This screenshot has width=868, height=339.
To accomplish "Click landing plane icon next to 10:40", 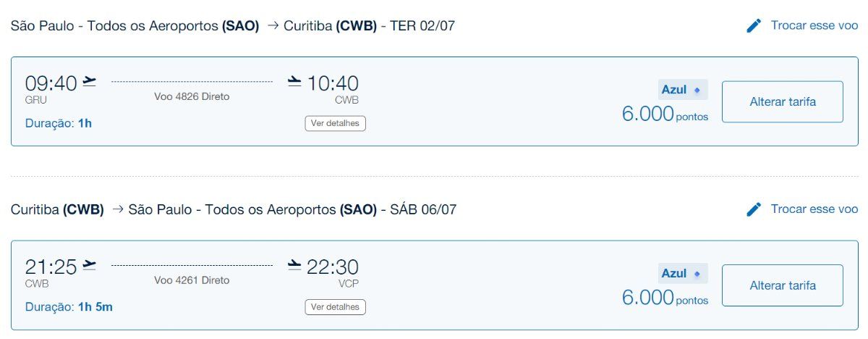I will [294, 81].
